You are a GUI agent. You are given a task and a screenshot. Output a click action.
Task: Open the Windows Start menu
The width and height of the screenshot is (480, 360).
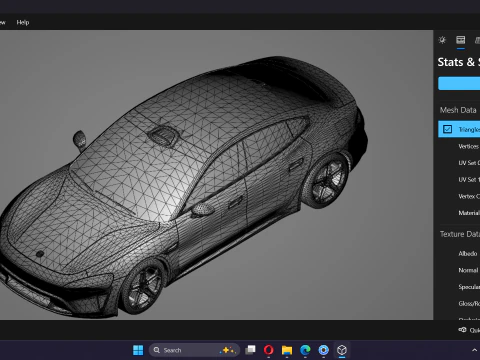[x=138, y=350]
